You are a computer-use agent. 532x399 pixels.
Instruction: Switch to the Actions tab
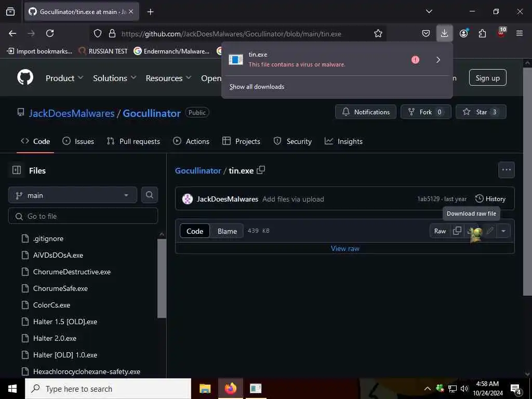point(191,141)
